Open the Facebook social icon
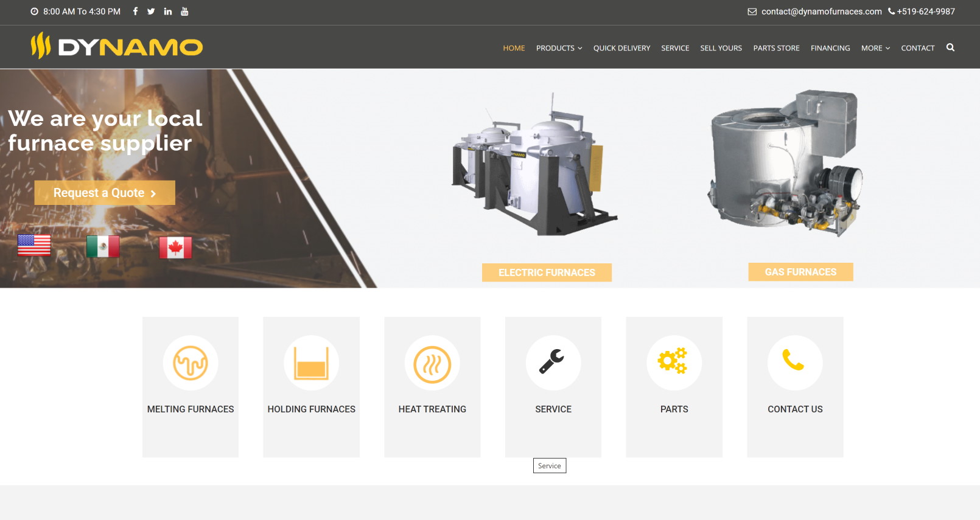The image size is (980, 520). pyautogui.click(x=135, y=11)
